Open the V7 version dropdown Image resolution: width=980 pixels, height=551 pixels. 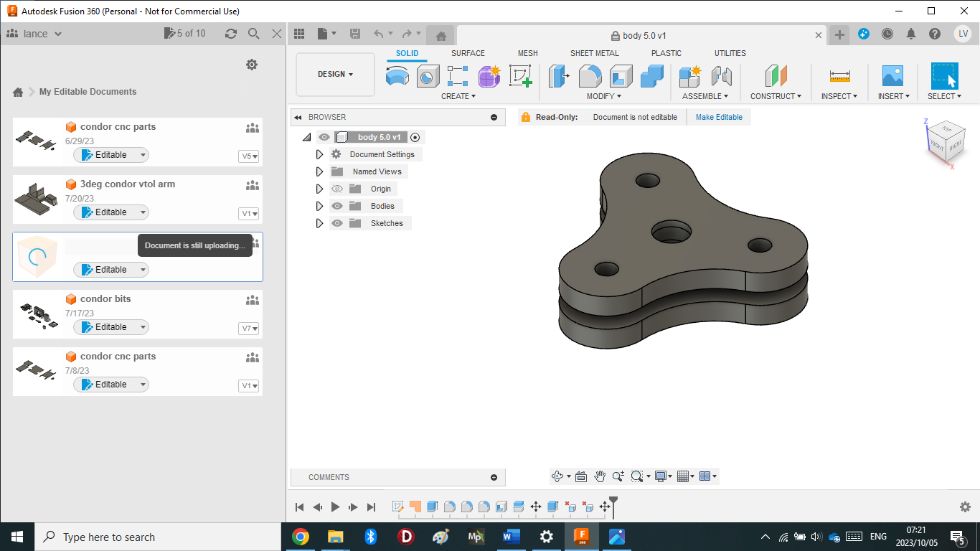click(249, 329)
